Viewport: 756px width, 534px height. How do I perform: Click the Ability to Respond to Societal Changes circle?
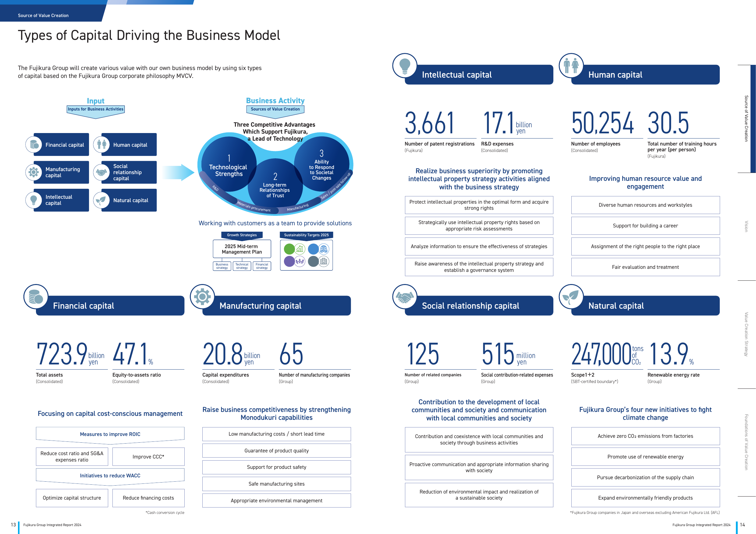(x=321, y=164)
